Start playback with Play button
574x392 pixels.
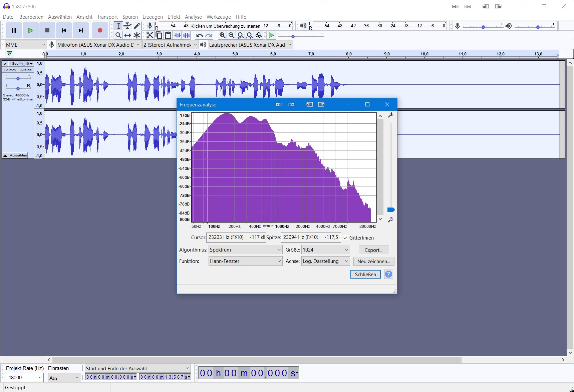[31, 30]
